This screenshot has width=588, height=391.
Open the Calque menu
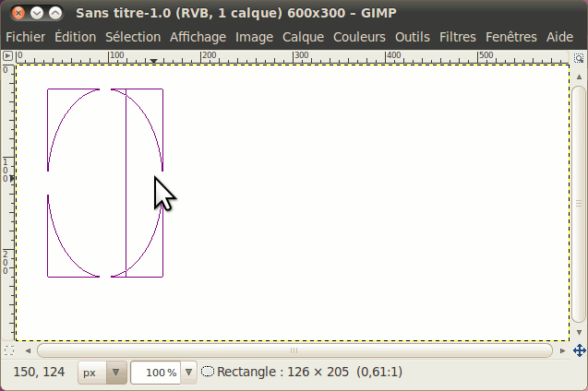(303, 37)
